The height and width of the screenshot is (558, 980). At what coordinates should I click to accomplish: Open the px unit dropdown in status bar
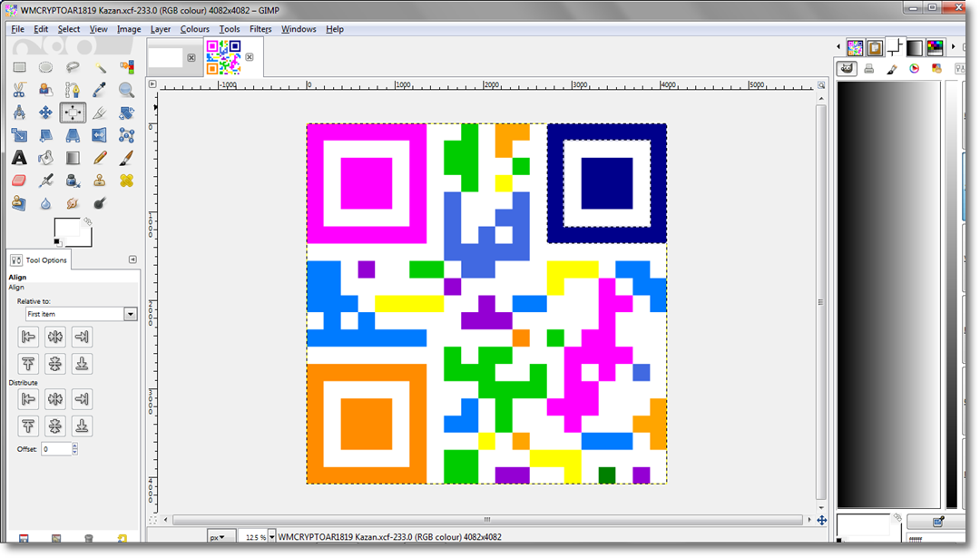[221, 537]
